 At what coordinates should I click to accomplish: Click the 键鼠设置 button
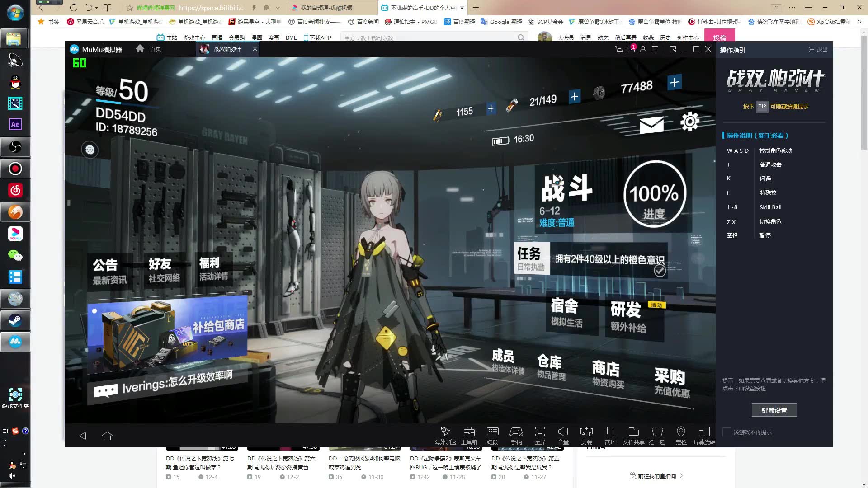pos(774,410)
